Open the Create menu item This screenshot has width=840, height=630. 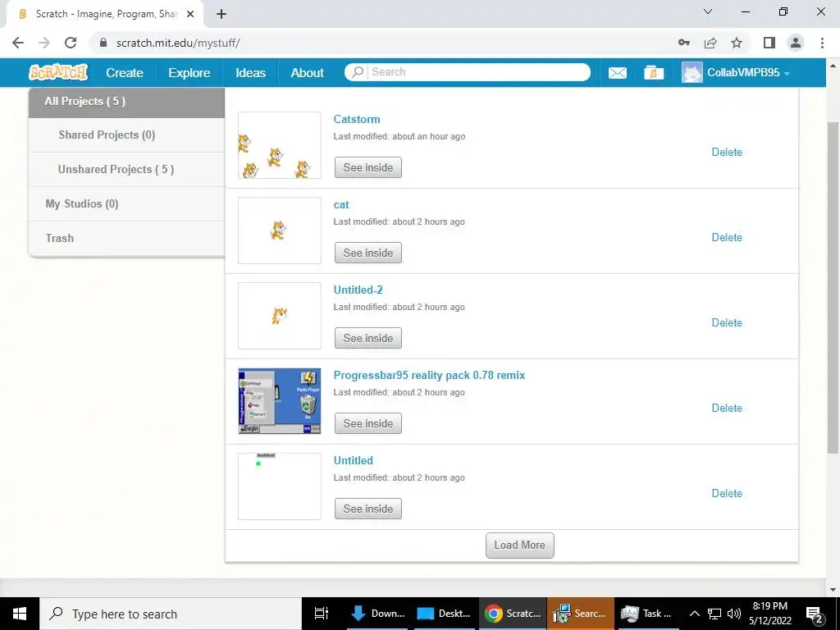click(125, 72)
